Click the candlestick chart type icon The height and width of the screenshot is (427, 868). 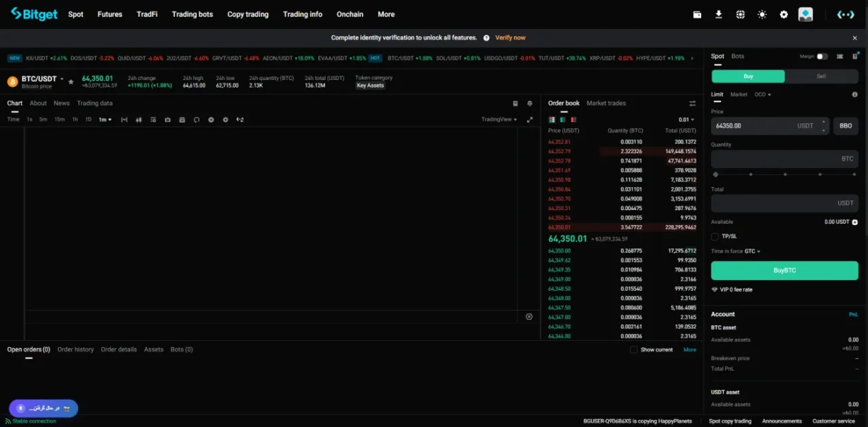coord(139,120)
